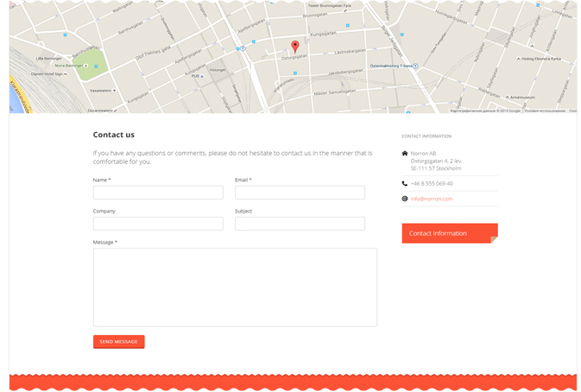581x392 pixels.
Task: Click the red location pin on the map
Action: (x=295, y=47)
